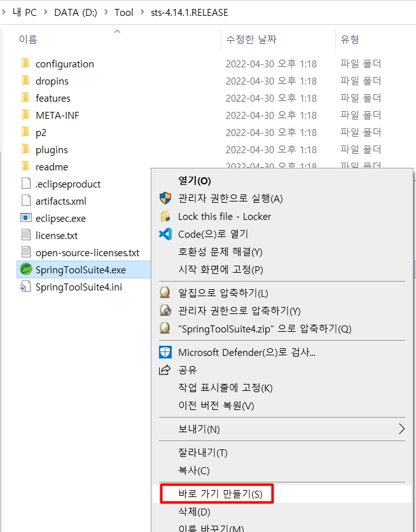Screen dimensions: 416x532
Task: Click the configuration folder icon
Action: [x=25, y=64]
